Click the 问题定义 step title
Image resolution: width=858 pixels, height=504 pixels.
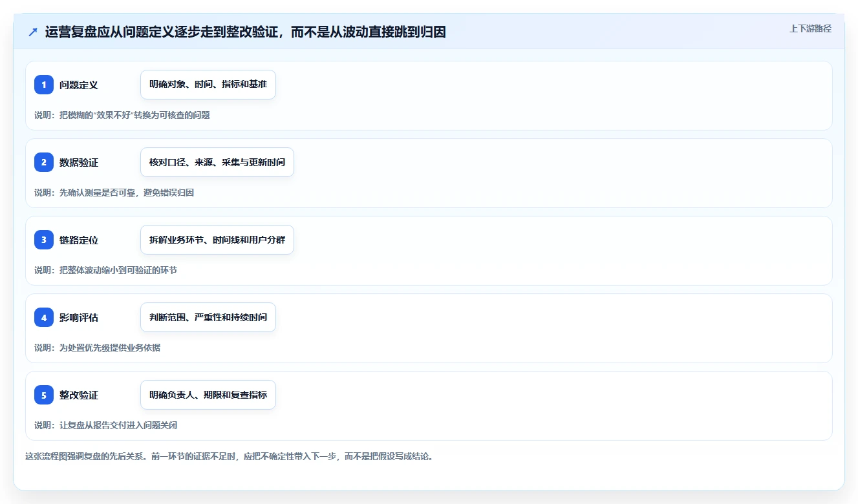click(x=79, y=85)
